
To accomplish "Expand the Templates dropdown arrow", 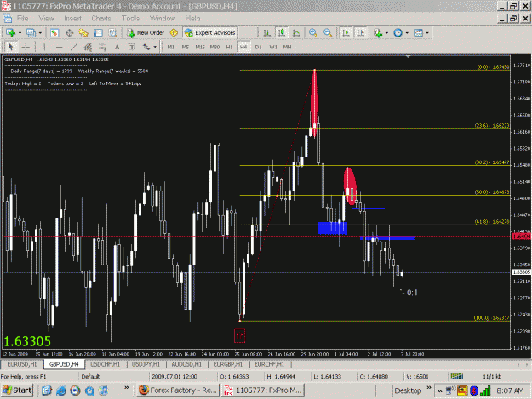I will click(427, 33).
